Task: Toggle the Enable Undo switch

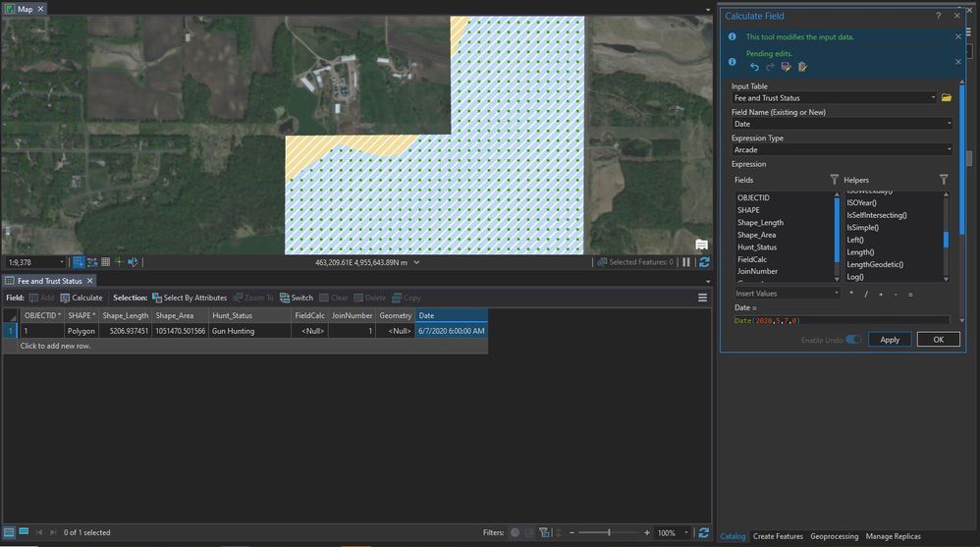Action: [853, 340]
